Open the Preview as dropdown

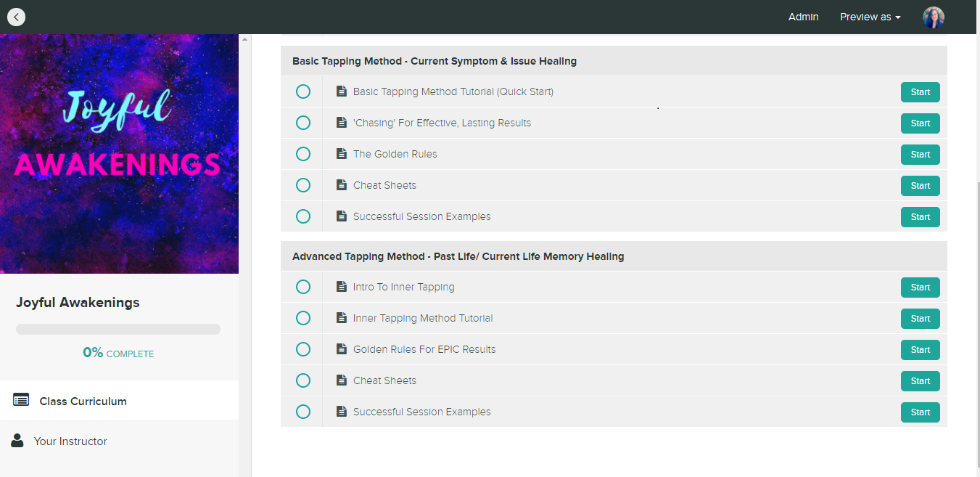tap(870, 17)
